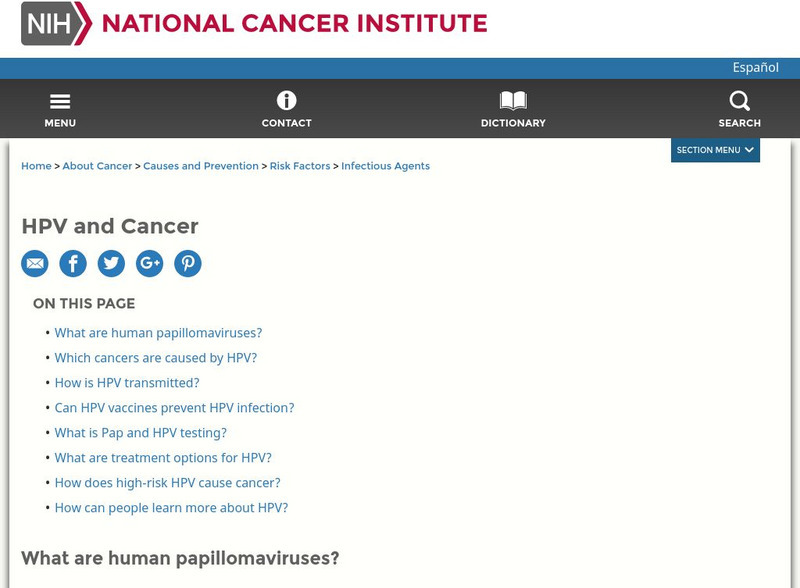Open 'Which cancers are caused by HPV?'
The width and height of the screenshot is (800, 588).
[156, 357]
